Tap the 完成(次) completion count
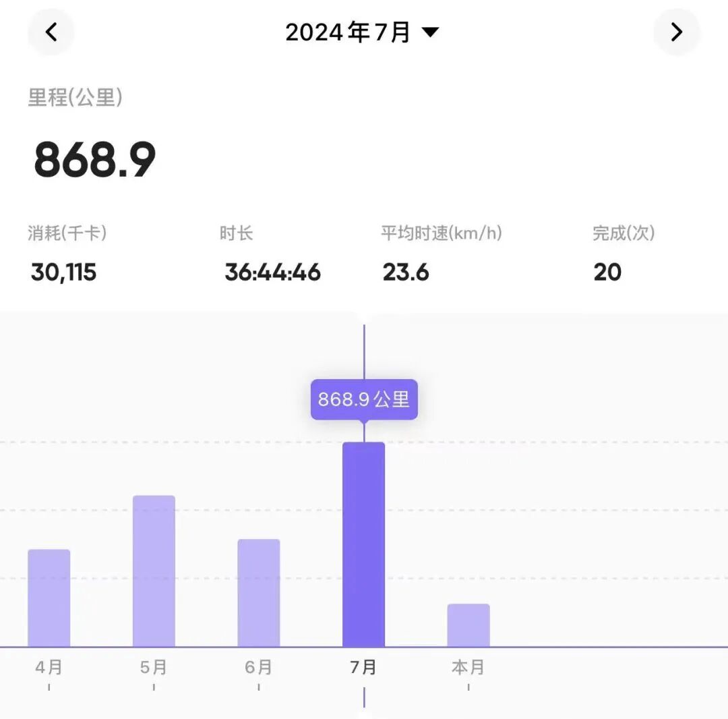The width and height of the screenshot is (728, 719). pyautogui.click(x=624, y=233)
